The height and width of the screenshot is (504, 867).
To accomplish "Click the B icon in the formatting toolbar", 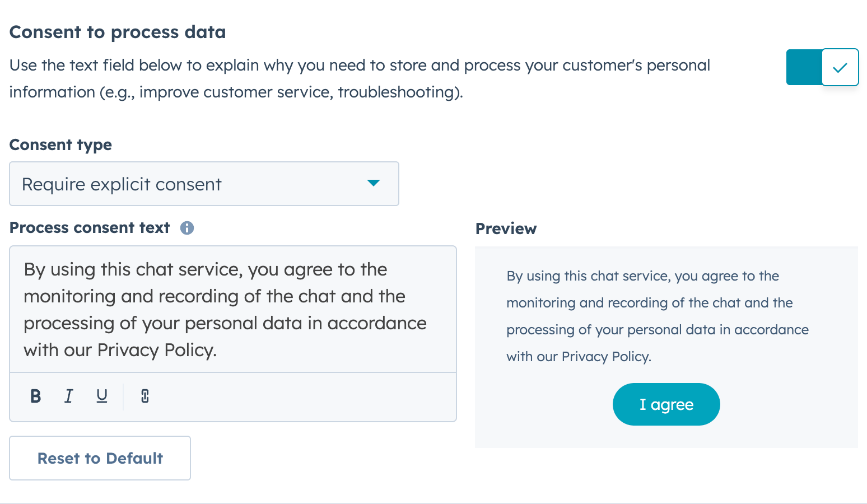I will (35, 396).
